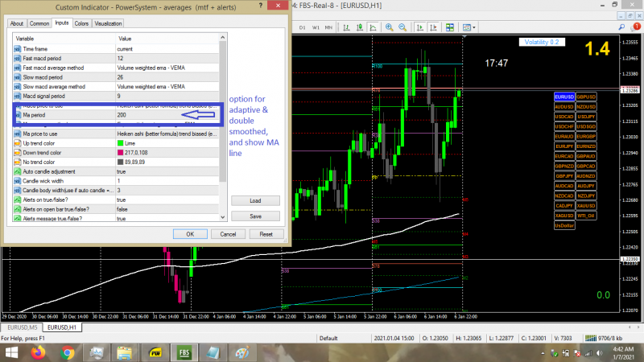Switch chart to W1 timeframe
The image size is (644, 362).
click(x=316, y=27)
